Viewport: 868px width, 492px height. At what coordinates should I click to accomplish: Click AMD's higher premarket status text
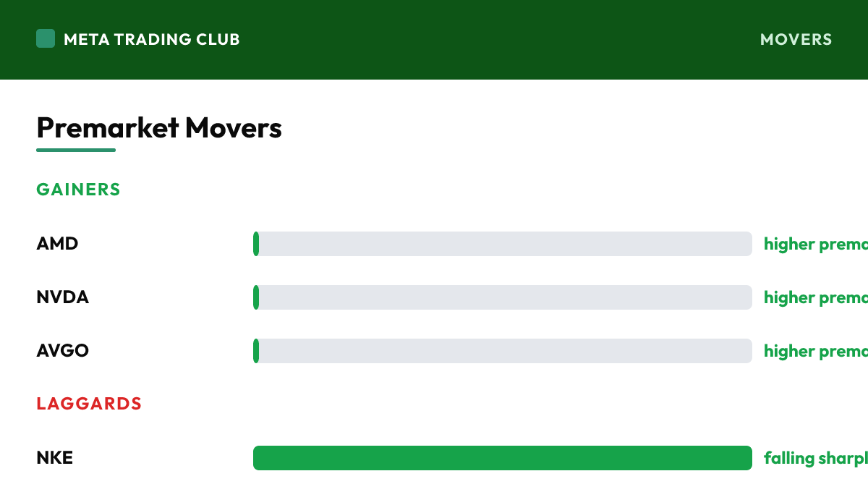pyautogui.click(x=816, y=244)
